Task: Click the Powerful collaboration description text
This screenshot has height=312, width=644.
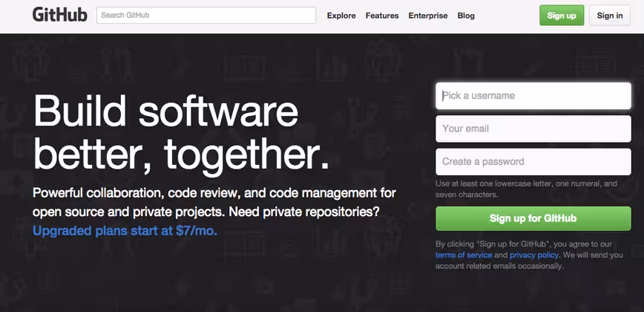Action: [x=214, y=202]
